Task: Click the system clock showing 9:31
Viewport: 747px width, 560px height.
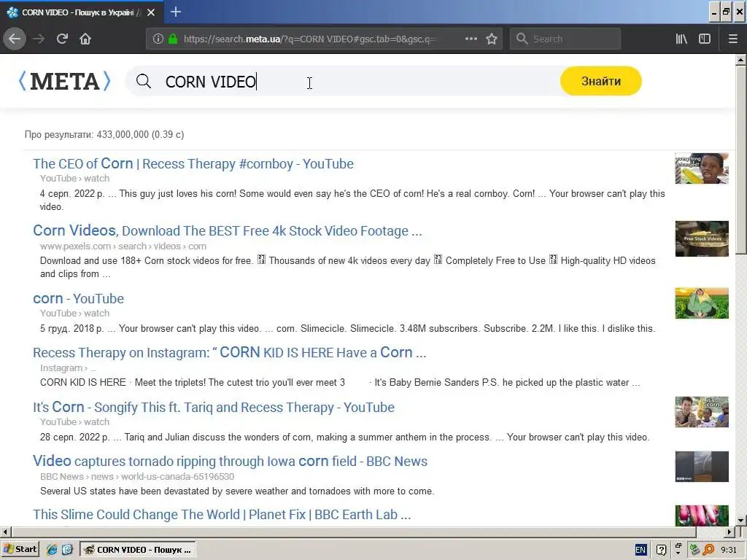Action: (x=729, y=550)
